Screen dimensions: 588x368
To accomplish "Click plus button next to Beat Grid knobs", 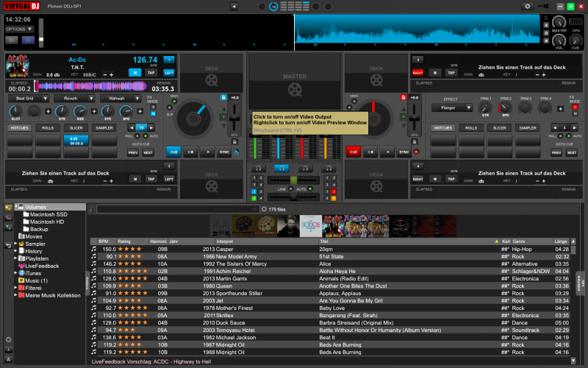I will click(48, 111).
